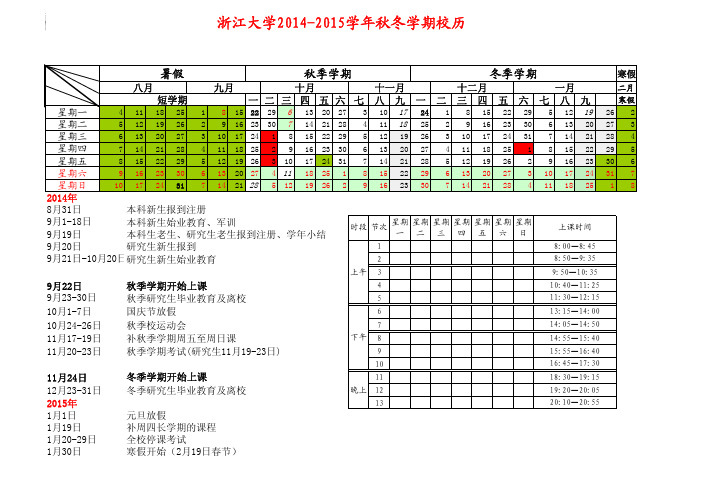702x496 pixels.
Task: Select the text 补周四长学期的课程
Action: pyautogui.click(x=171, y=428)
